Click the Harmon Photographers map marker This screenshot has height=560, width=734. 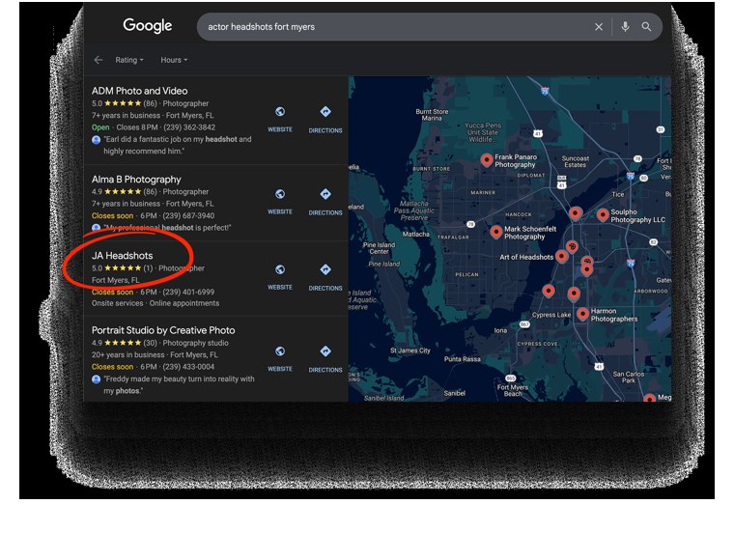point(582,314)
